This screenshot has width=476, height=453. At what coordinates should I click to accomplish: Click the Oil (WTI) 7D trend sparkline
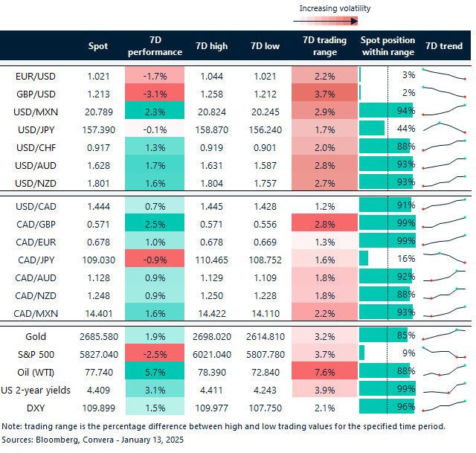click(446, 370)
